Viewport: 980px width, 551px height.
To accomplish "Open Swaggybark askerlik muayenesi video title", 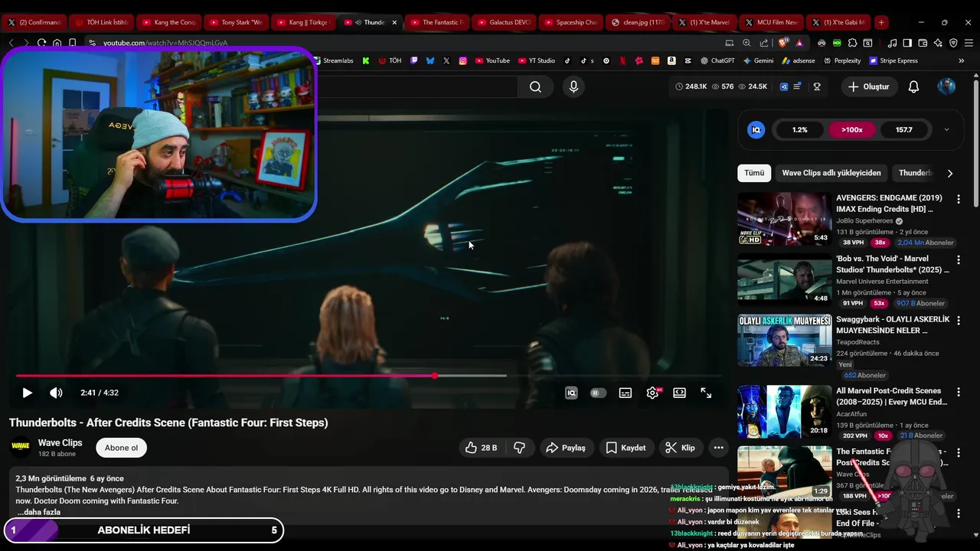I will 893,324.
